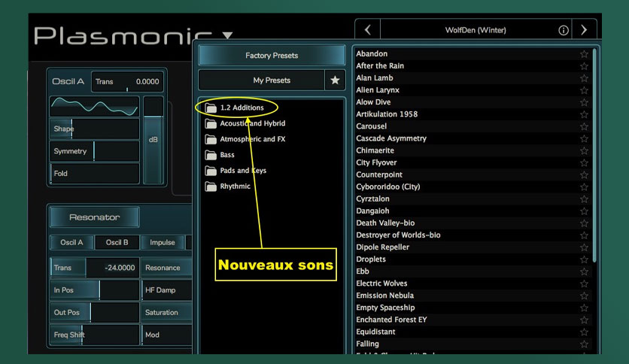Favorite the Alan Lamb preset star
Viewport: 629px width, 364px height.
pyautogui.click(x=584, y=77)
